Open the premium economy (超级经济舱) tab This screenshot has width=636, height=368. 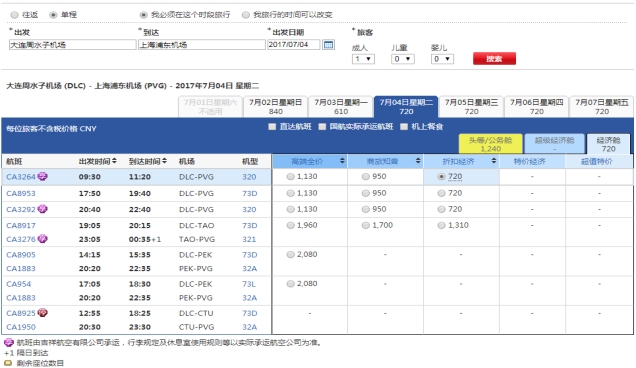tap(554, 144)
